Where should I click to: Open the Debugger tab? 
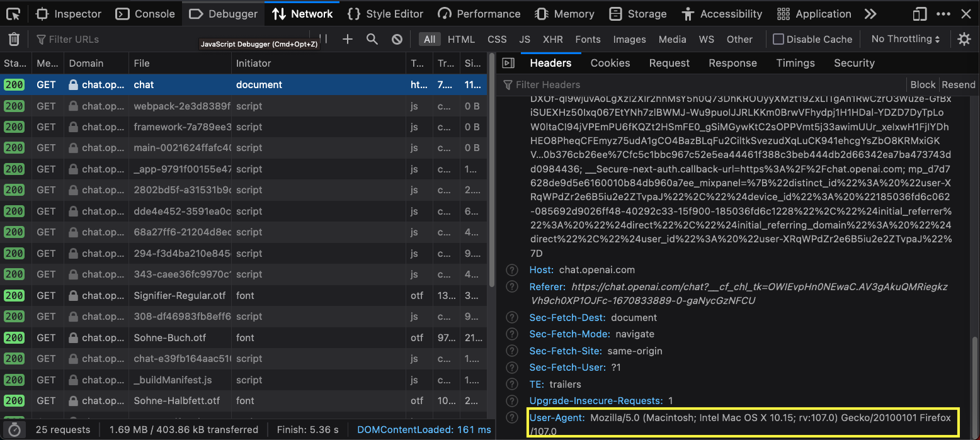click(224, 13)
